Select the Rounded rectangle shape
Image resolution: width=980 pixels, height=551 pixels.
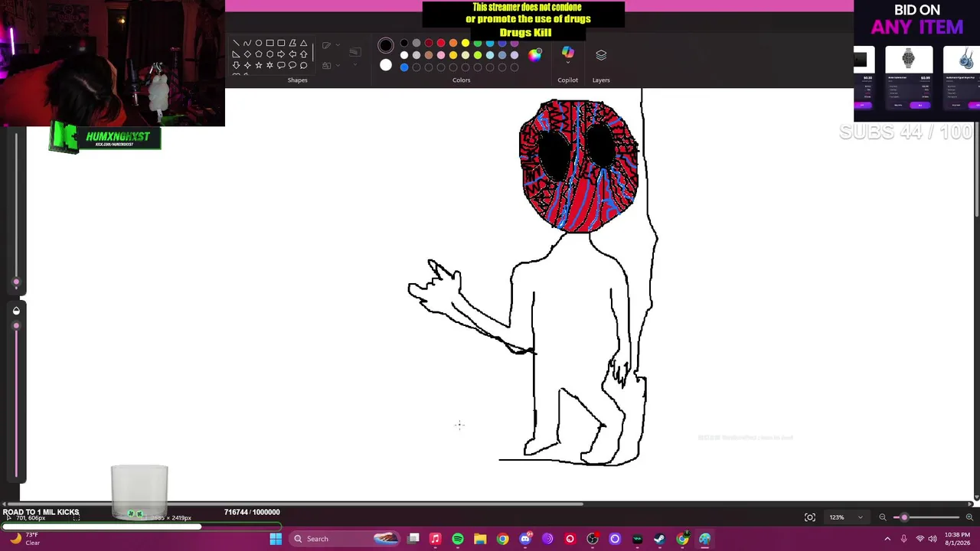tap(281, 43)
